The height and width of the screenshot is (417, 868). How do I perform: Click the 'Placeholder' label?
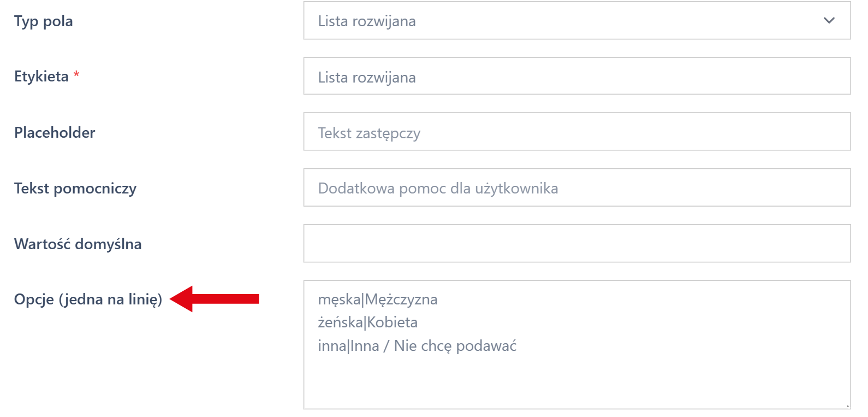click(55, 132)
